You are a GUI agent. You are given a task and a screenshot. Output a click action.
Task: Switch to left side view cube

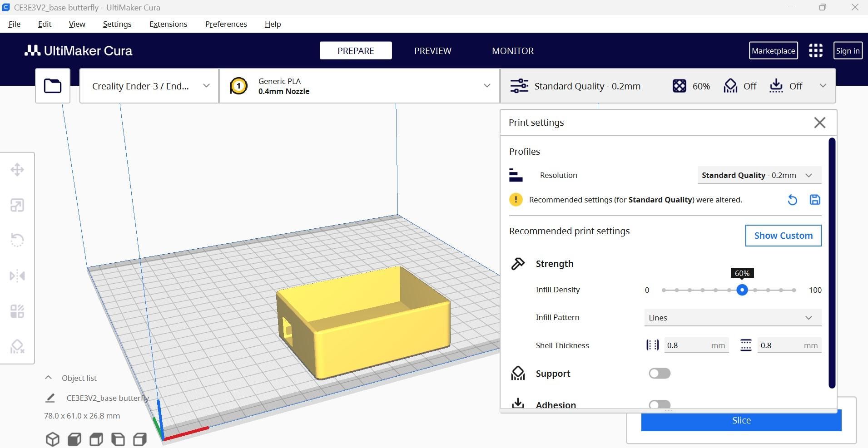(118, 439)
